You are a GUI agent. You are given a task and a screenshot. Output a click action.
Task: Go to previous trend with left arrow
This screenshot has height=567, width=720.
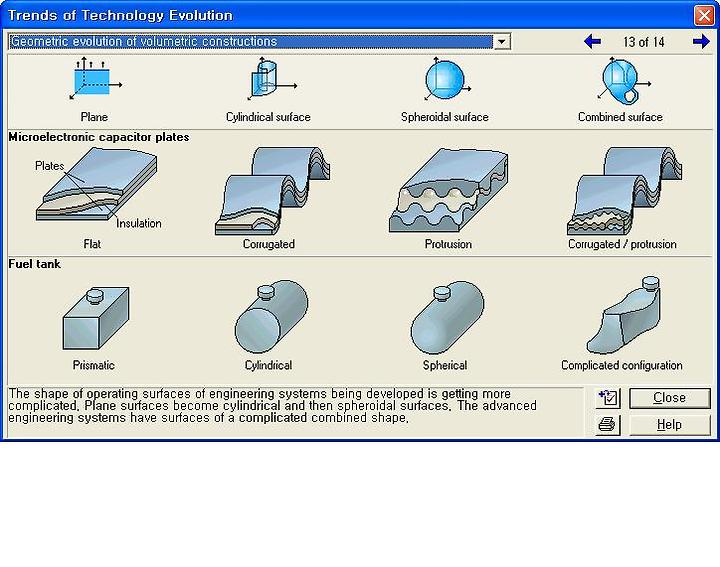592,42
